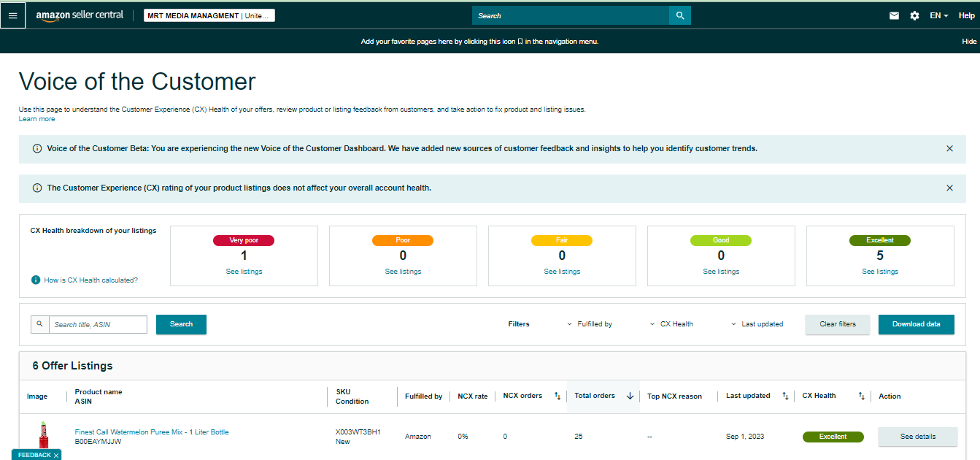
Task: Sort by NCX orders column arrows
Action: coord(557,396)
